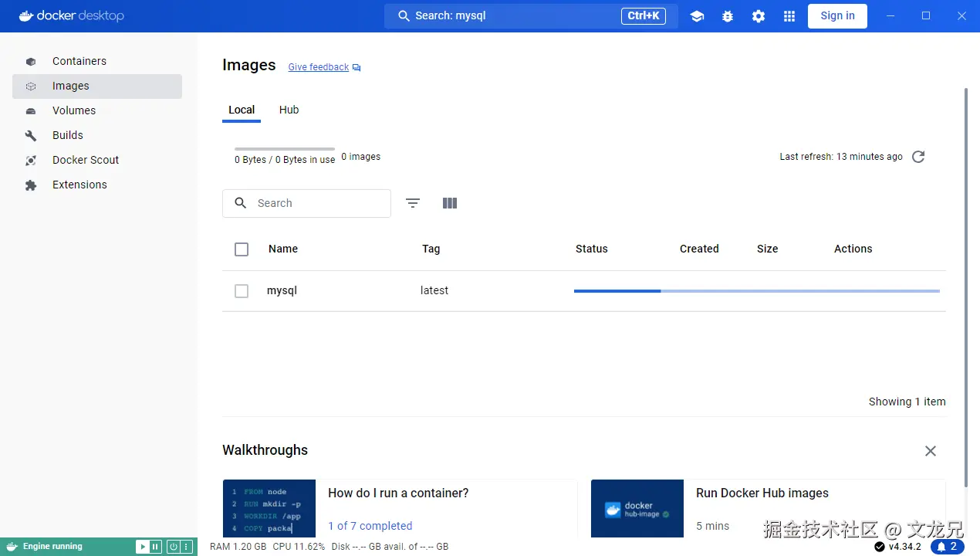Open 'Run Docker Hub images' walkthrough
The height and width of the screenshot is (556, 980).
[762, 493]
